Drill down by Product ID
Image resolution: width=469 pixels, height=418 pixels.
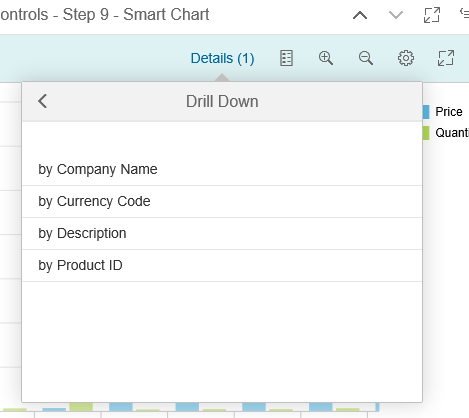pos(222,266)
